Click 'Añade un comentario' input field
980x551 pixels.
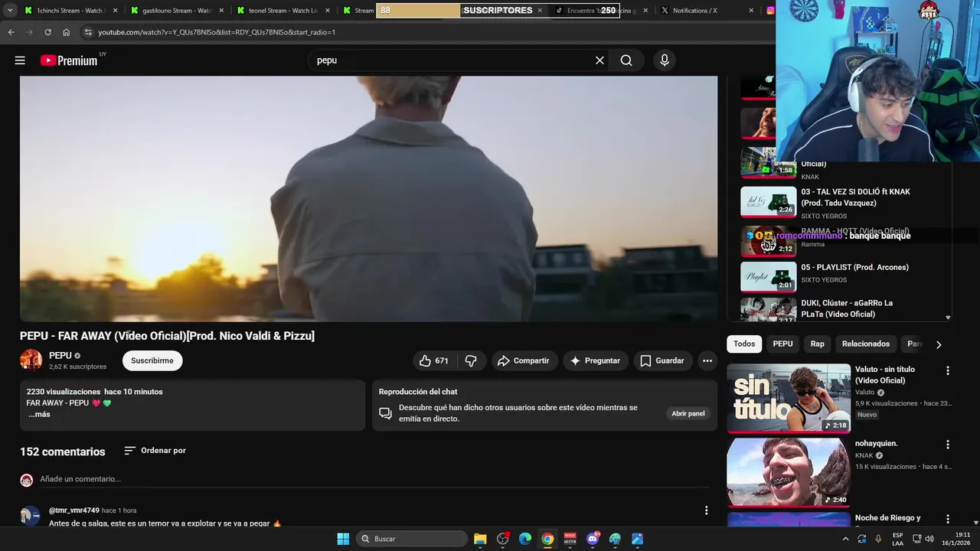(374, 479)
